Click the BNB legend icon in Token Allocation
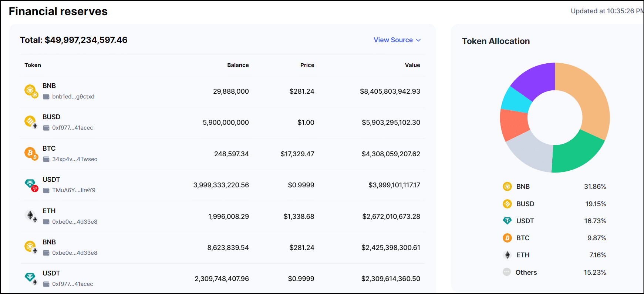644x294 pixels. point(507,186)
